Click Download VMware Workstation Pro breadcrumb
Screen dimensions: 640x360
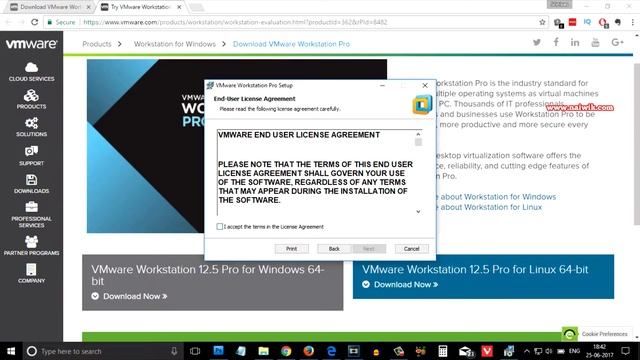point(291,44)
